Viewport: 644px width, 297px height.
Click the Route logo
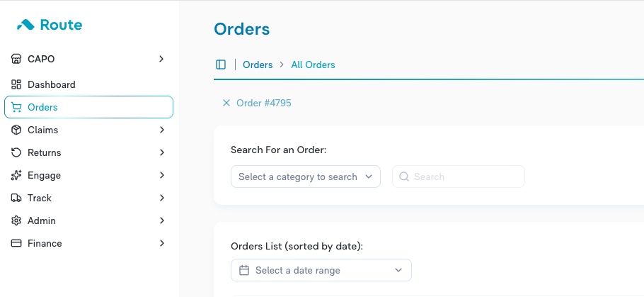pos(50,25)
